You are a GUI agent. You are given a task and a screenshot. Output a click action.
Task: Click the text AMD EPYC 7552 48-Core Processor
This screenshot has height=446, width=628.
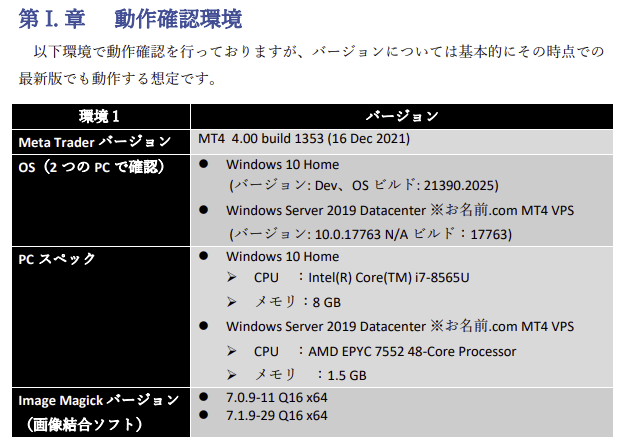412,352
